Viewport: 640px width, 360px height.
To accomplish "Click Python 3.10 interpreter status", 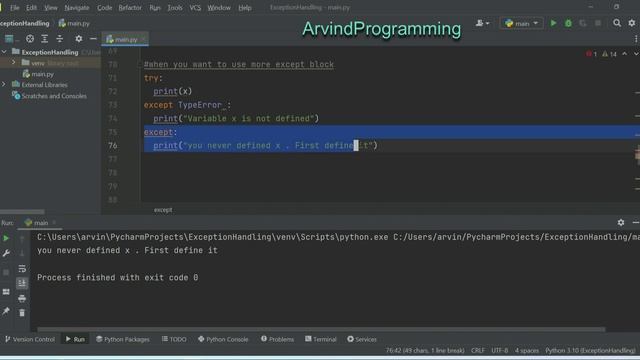I will tap(590, 351).
